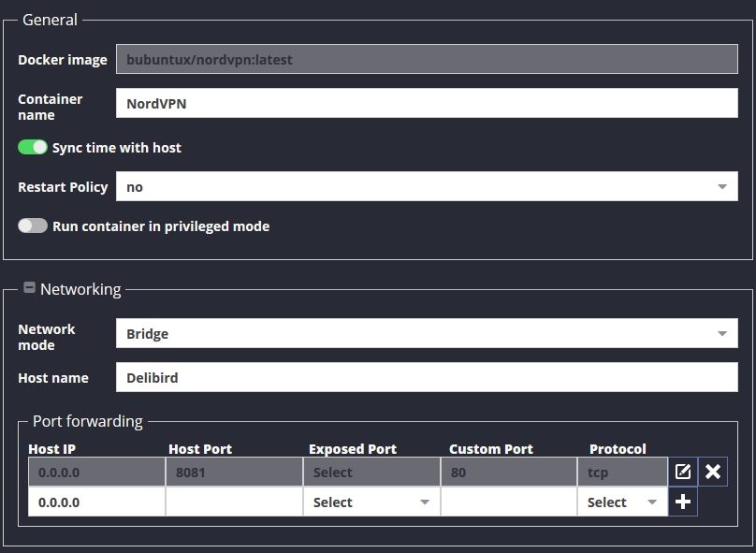Open the Restart Policy dropdown
This screenshot has height=553, width=756.
tap(427, 186)
